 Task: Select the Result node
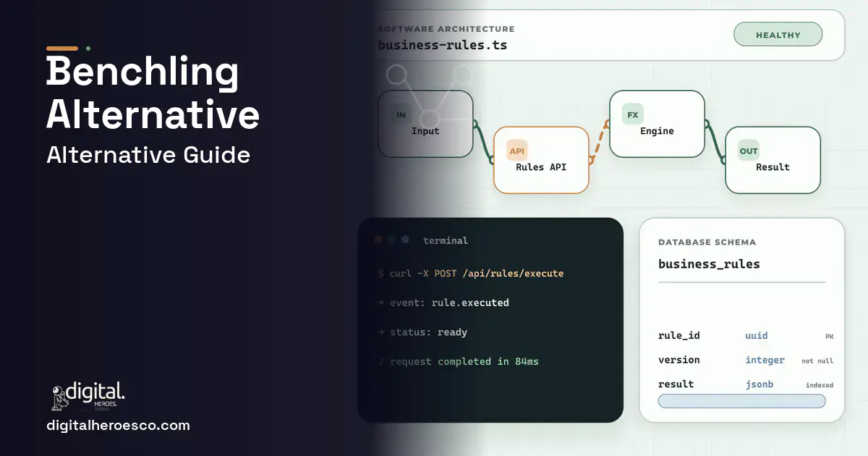click(x=773, y=160)
